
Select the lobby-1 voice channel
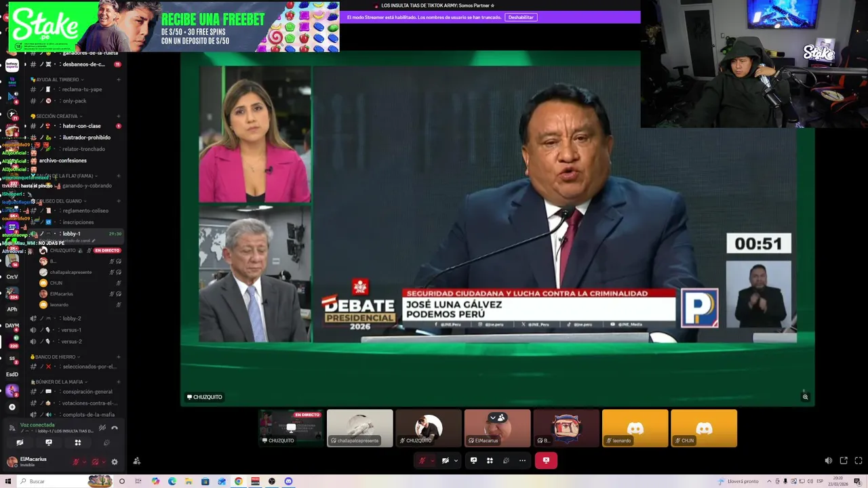75,234
